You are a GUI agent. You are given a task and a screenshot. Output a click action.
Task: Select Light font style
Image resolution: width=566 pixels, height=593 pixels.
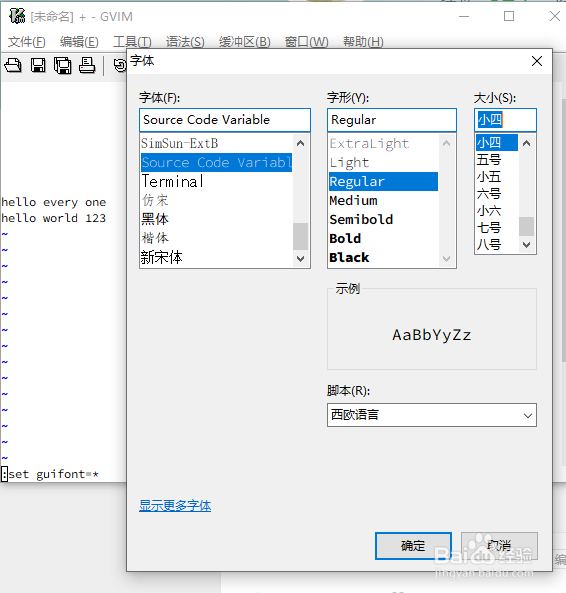coord(383,162)
